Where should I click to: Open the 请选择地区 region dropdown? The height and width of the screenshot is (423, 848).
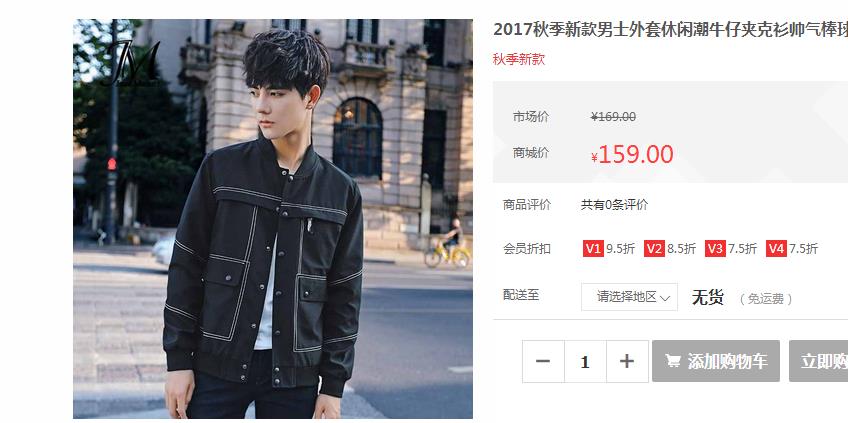point(629,297)
